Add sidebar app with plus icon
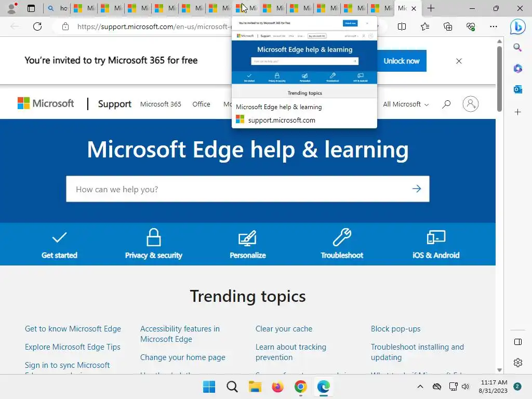Screen dimensions: 532x399 (518, 112)
